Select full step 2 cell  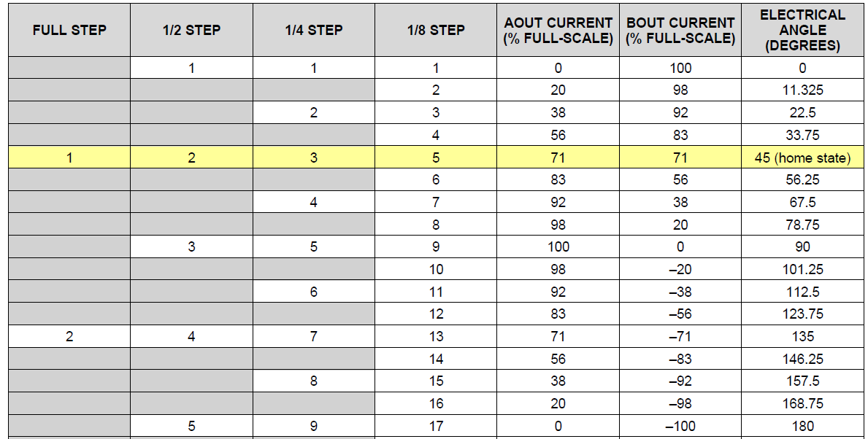69,336
